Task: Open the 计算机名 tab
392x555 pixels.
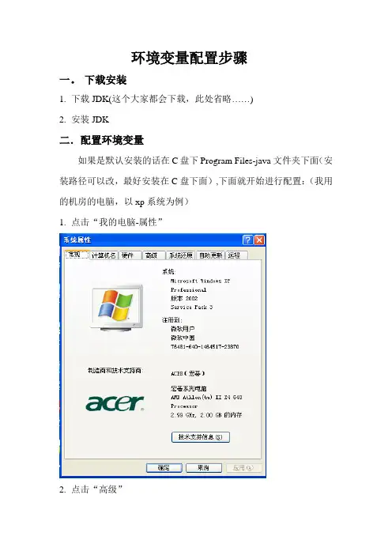Action: tap(104, 255)
